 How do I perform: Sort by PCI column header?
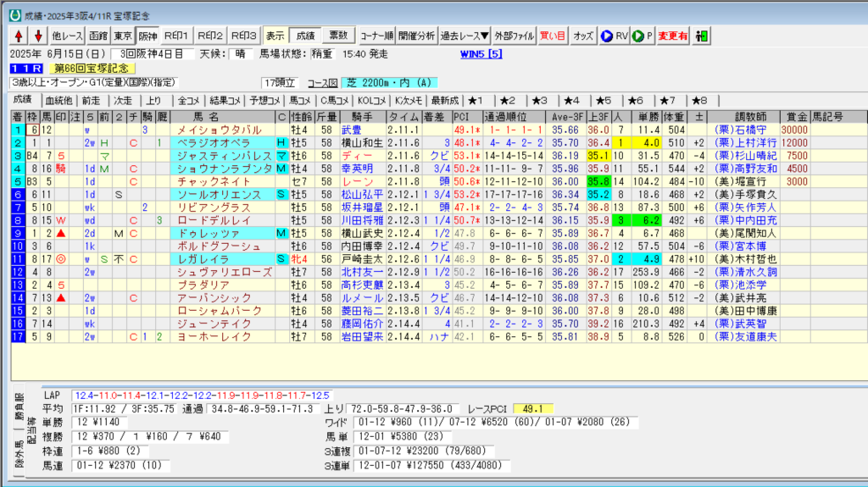click(x=467, y=117)
